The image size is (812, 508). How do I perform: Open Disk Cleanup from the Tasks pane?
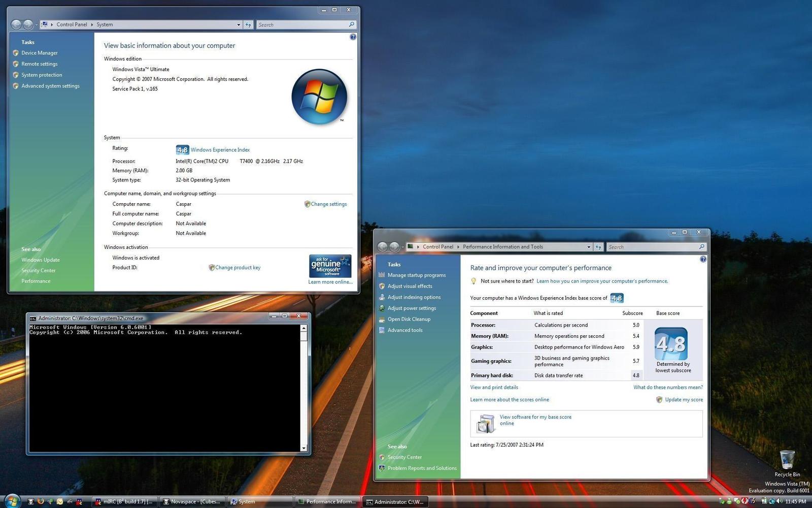click(x=409, y=319)
